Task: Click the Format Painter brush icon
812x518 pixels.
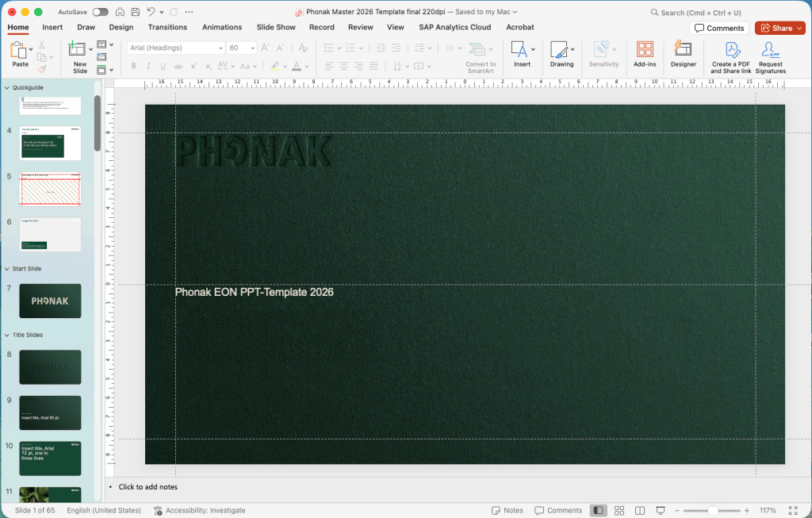Action: (42, 69)
